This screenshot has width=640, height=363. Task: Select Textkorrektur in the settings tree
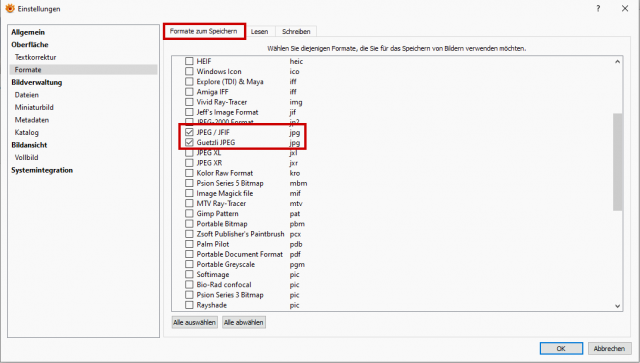click(36, 57)
